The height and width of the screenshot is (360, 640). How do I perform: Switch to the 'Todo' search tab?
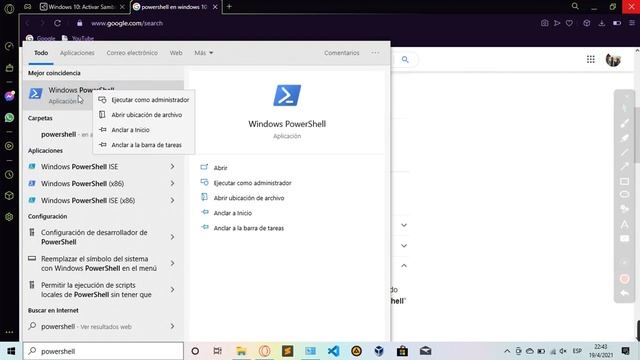[41, 53]
